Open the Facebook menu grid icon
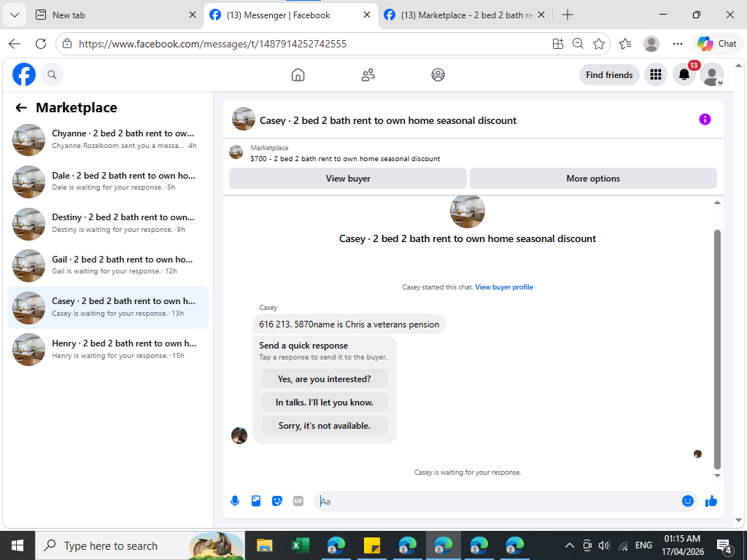The height and width of the screenshot is (560, 747). click(x=656, y=75)
